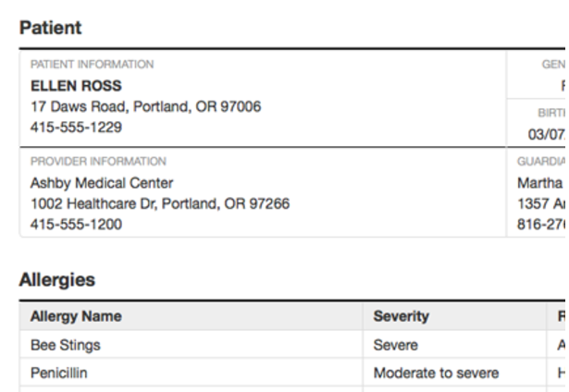Screen dimensions: 569x392
Task: Click the Patient section heading
Action: [x=51, y=28]
